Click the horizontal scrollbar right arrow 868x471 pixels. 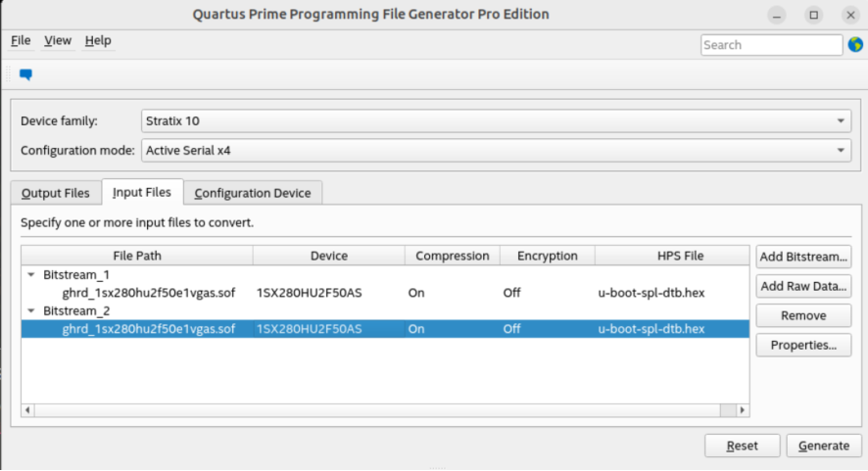pyautogui.click(x=743, y=410)
